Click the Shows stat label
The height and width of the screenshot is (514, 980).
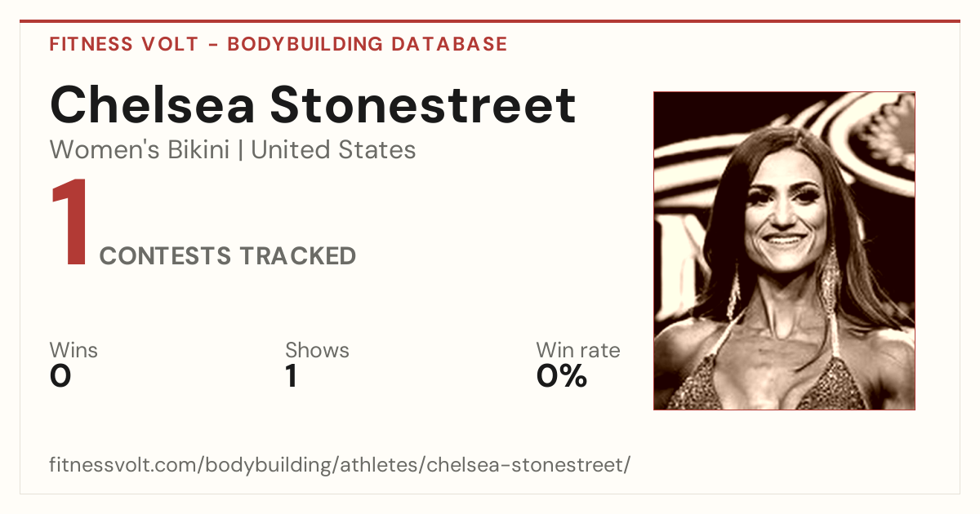tap(317, 351)
